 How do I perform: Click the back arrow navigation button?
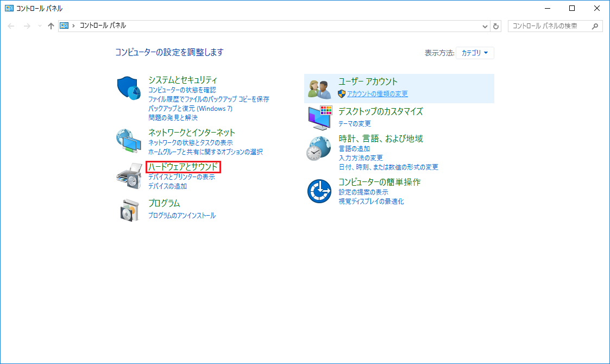[x=11, y=26]
